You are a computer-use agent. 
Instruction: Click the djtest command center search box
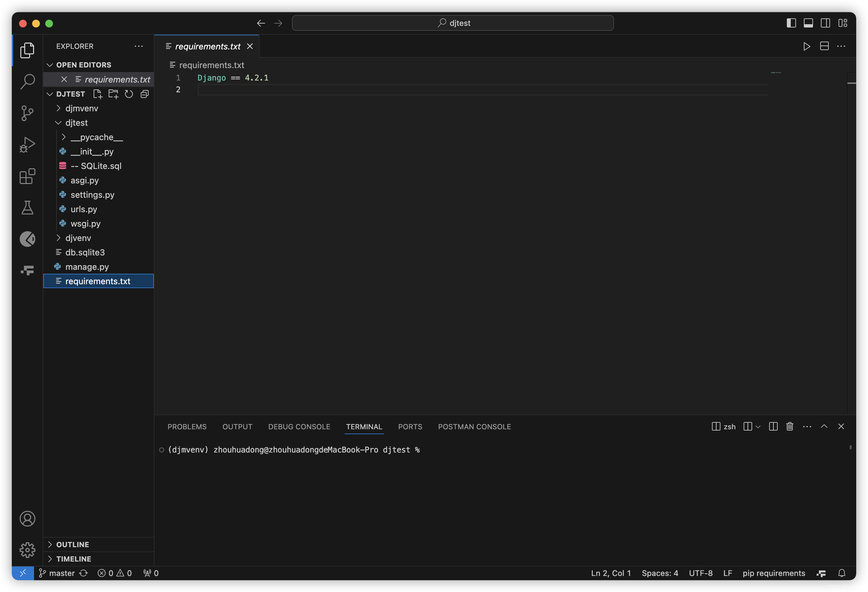tap(452, 23)
